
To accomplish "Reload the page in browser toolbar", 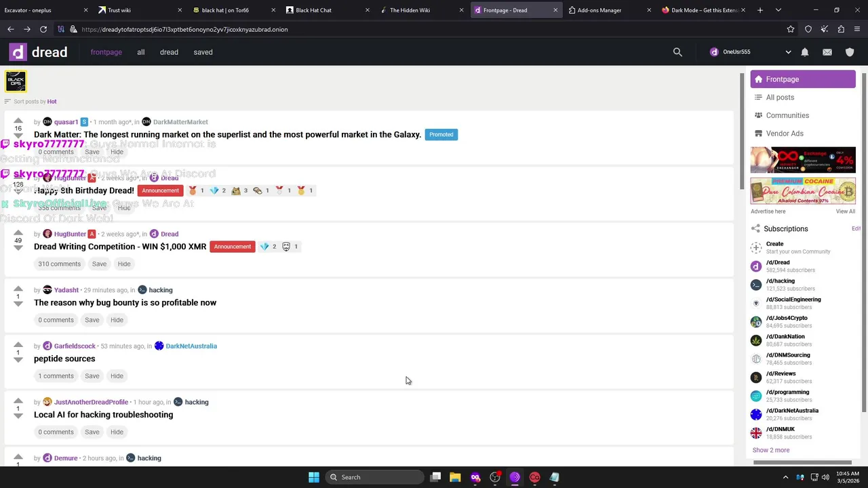I will [43, 29].
